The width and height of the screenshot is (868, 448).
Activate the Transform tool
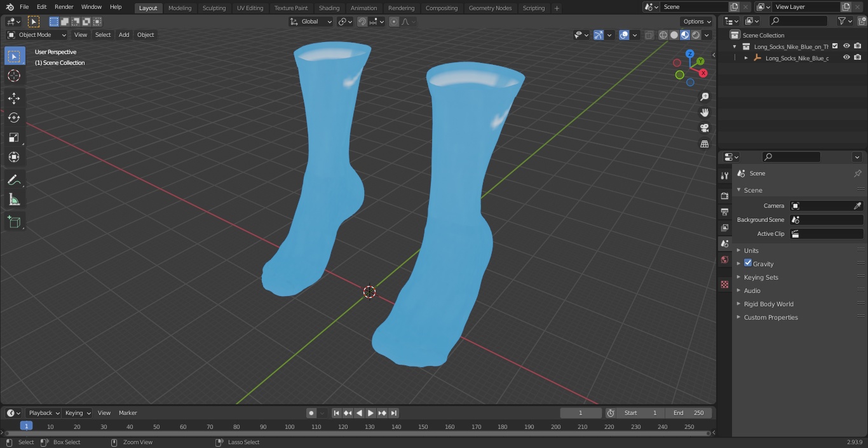(x=14, y=157)
